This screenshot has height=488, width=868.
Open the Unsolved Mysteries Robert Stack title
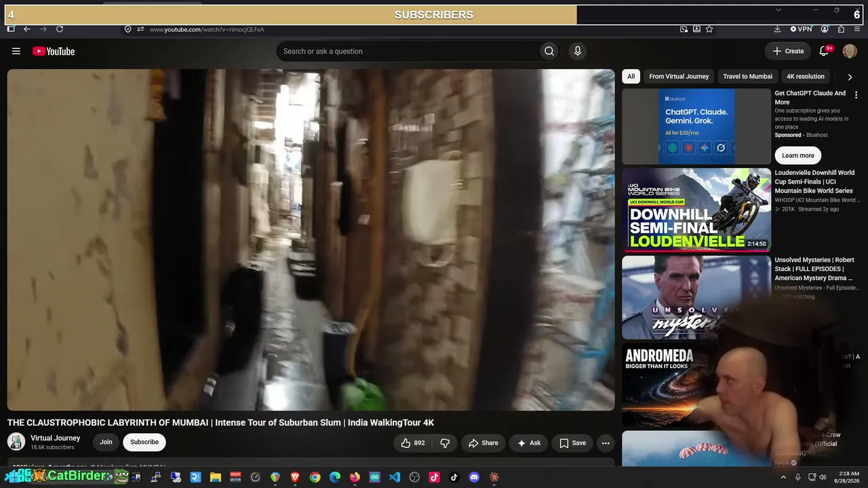coord(814,269)
